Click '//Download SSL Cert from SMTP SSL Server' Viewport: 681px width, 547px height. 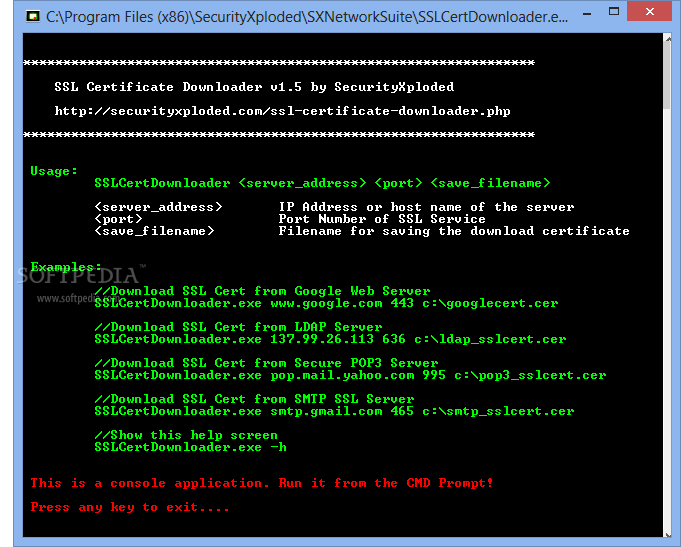[255, 399]
